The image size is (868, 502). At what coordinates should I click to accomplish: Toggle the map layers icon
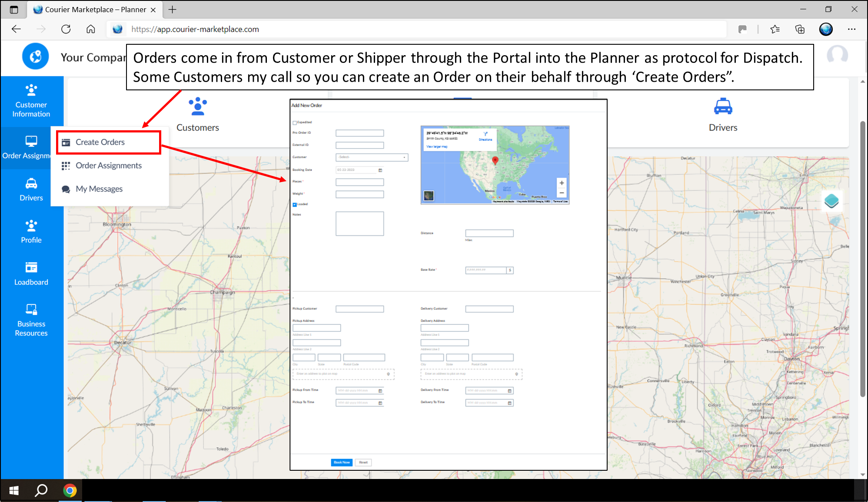pos(831,201)
